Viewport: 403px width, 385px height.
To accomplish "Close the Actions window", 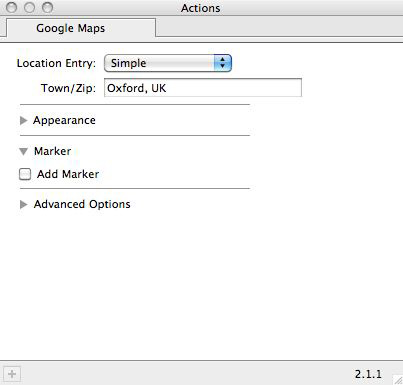I will (12, 7).
